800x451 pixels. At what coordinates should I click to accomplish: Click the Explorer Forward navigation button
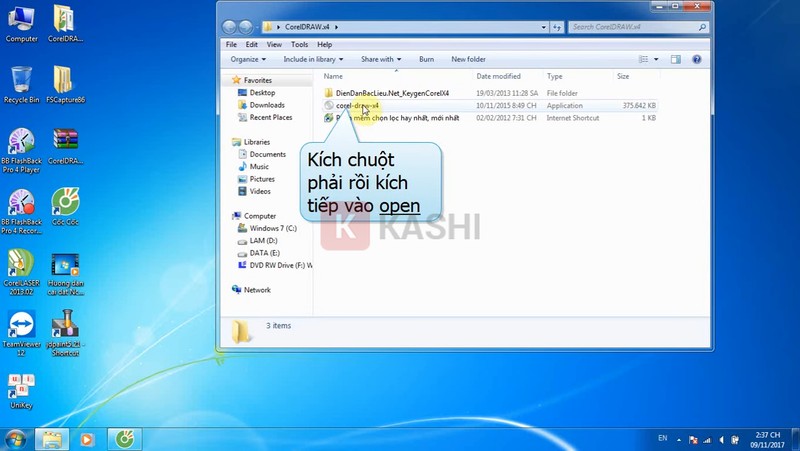pyautogui.click(x=245, y=27)
